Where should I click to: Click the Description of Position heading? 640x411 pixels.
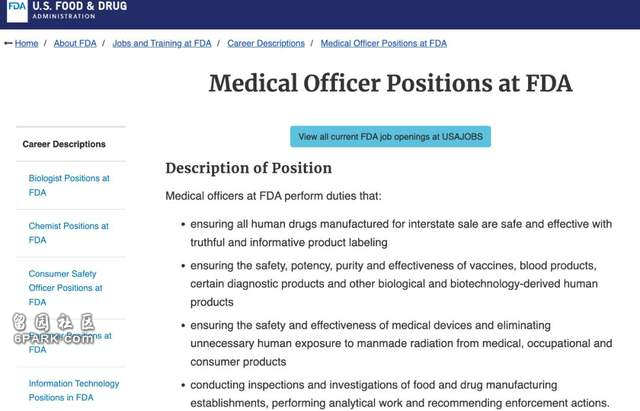(x=249, y=168)
